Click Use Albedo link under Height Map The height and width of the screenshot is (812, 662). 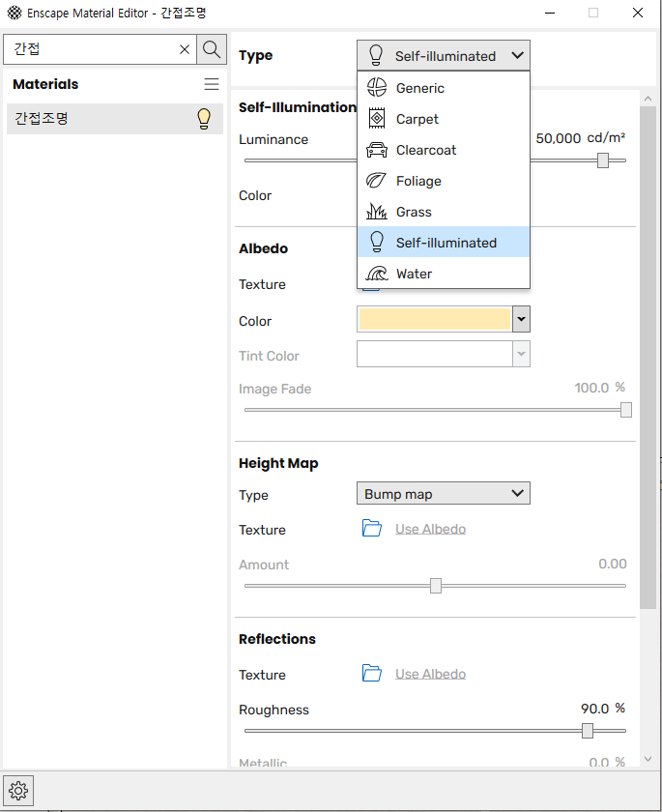point(431,529)
